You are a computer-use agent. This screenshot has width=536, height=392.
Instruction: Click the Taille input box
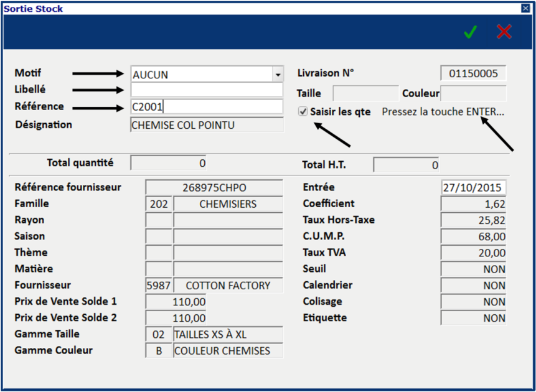365,94
